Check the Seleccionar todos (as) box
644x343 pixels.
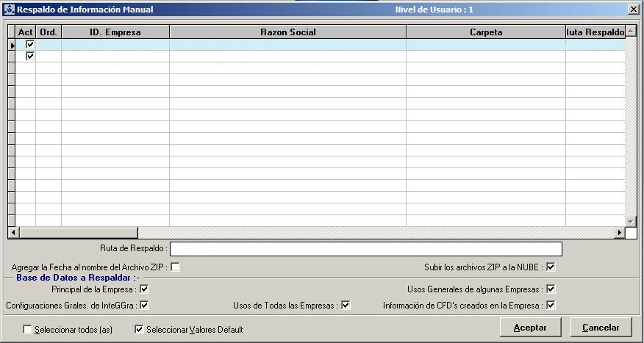(x=28, y=330)
